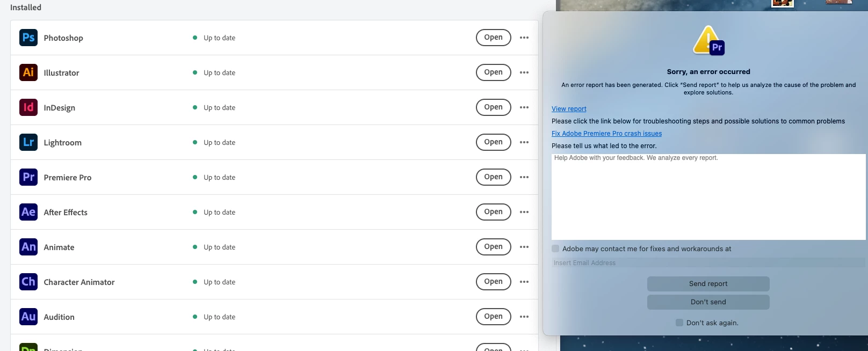This screenshot has height=351, width=868.
Task: Expand more options for Character Animator
Action: coord(524,282)
